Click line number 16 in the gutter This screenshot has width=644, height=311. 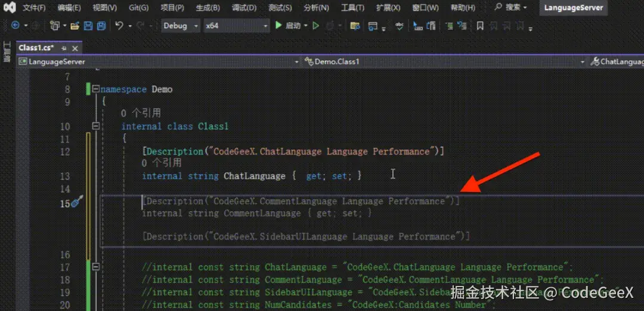[x=65, y=255]
